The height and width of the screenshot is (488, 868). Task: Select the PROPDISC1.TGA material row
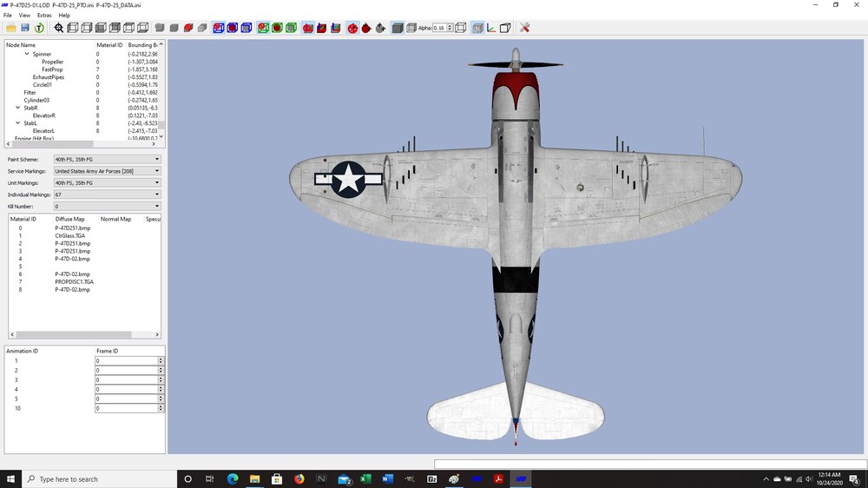[74, 281]
